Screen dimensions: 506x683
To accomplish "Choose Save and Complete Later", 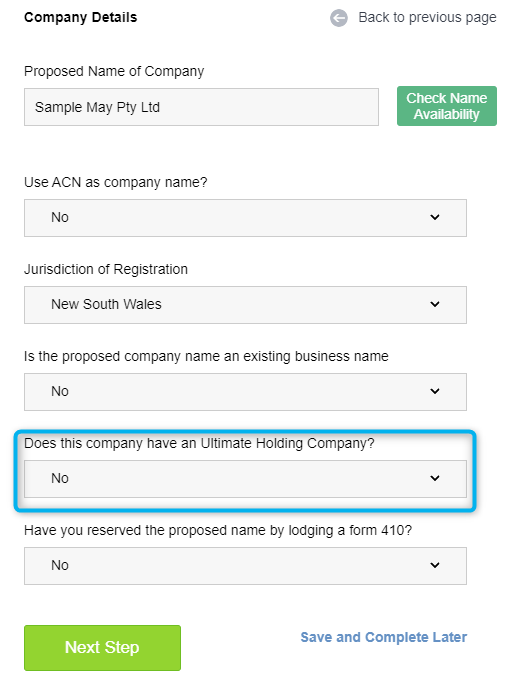I will pos(384,637).
